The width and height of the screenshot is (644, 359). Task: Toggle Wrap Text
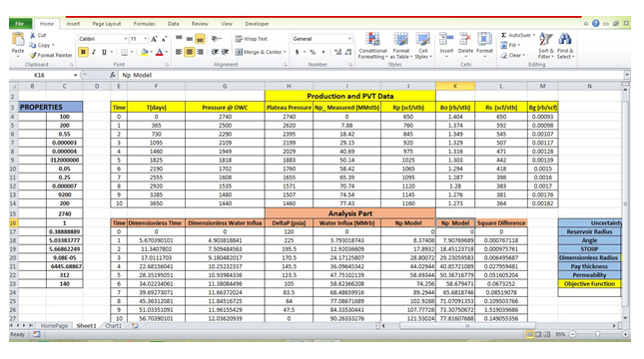click(x=251, y=39)
